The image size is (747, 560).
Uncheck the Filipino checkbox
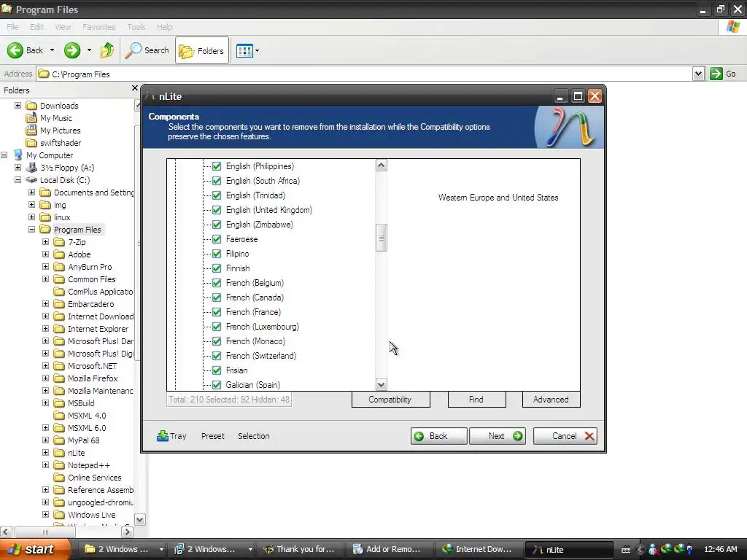click(216, 254)
